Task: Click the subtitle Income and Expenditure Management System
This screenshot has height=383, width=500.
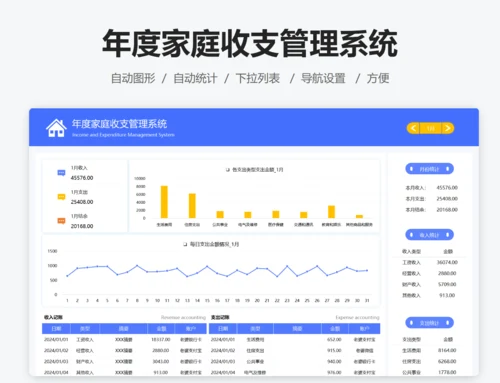Action: (x=123, y=135)
